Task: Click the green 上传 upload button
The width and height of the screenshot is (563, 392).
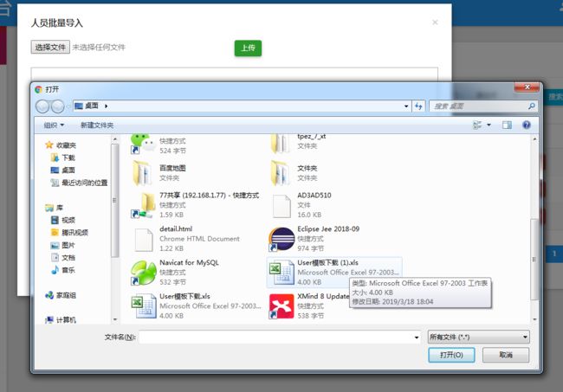Action: pyautogui.click(x=248, y=48)
